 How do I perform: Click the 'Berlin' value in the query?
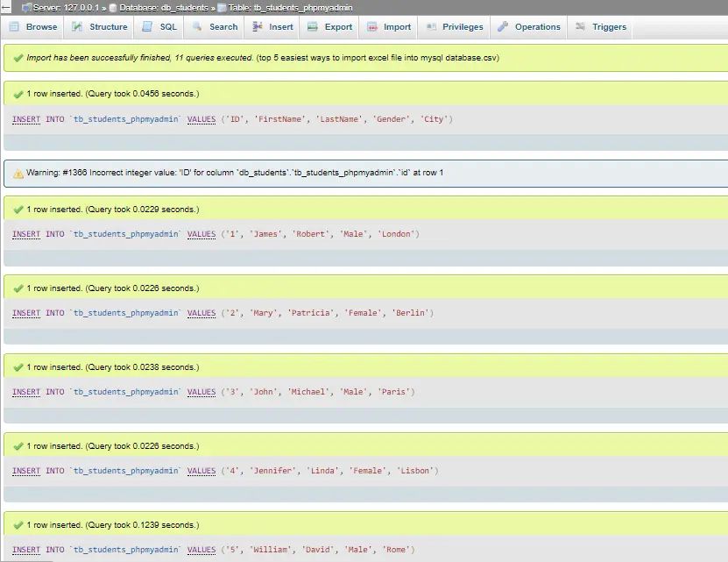point(410,313)
